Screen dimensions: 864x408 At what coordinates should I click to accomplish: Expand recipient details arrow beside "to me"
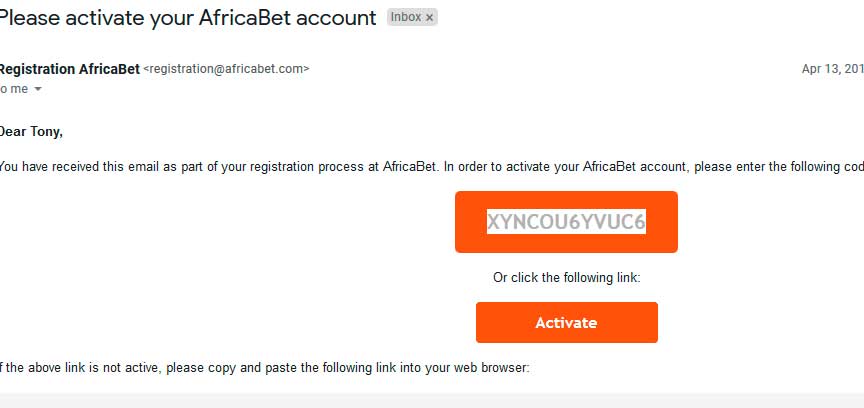click(38, 89)
